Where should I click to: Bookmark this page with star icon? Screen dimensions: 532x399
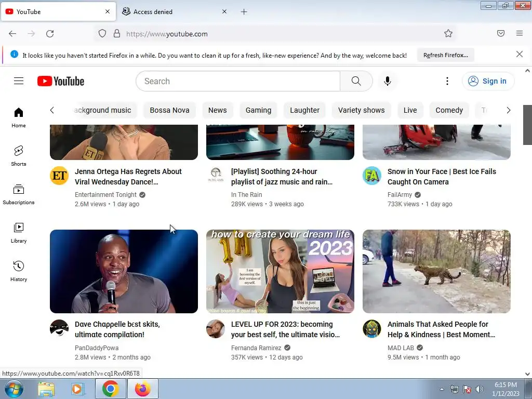[x=448, y=33]
